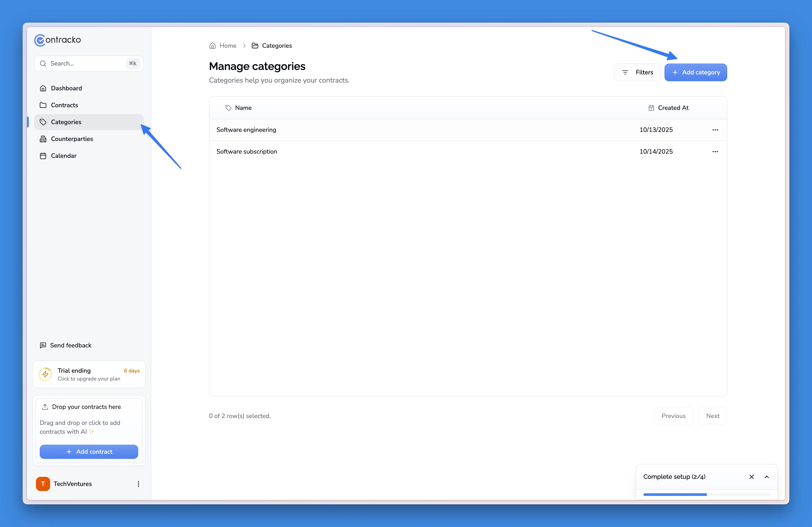This screenshot has height=527, width=812.
Task: Click the Trial ending upgrade banner
Action: [89, 374]
